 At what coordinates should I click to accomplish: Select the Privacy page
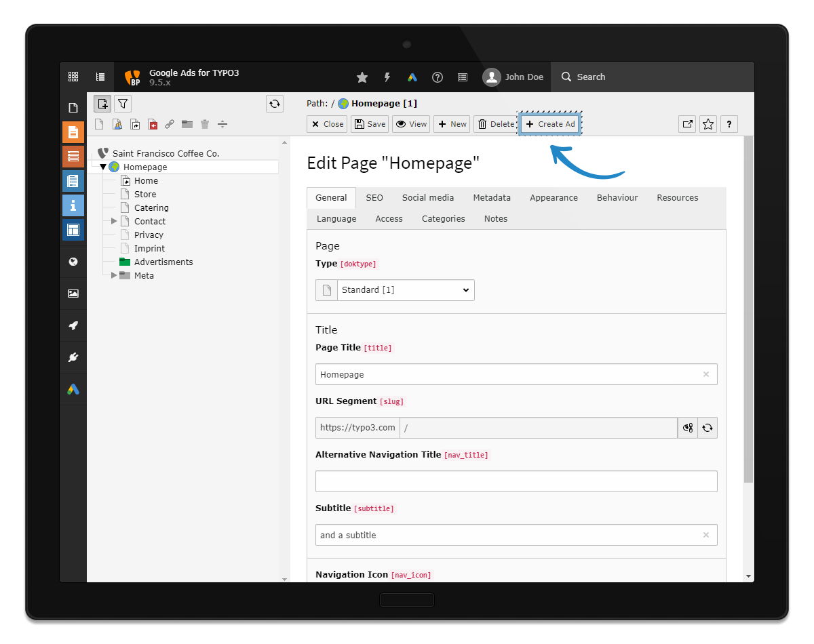pos(149,235)
